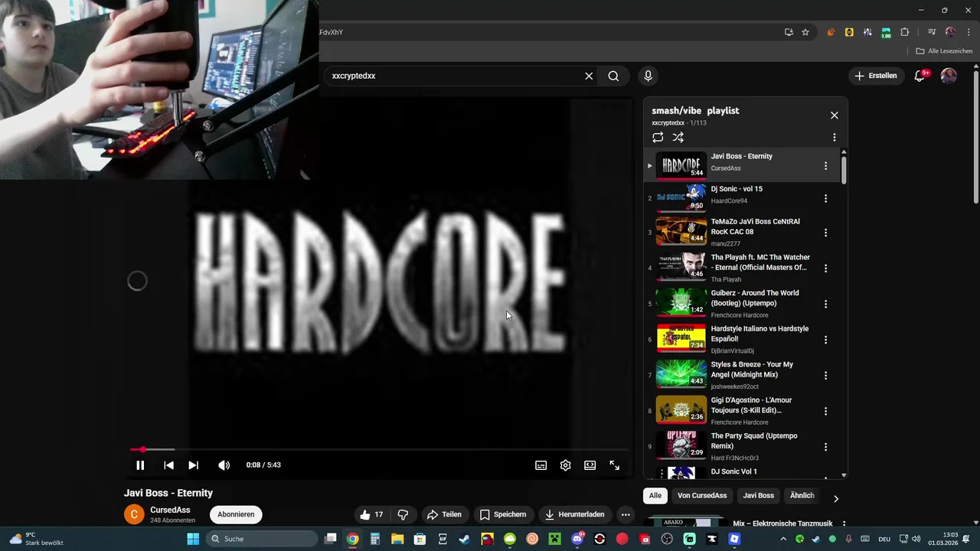Open CursedAss channel avatar
The image size is (980, 551).
(134, 514)
